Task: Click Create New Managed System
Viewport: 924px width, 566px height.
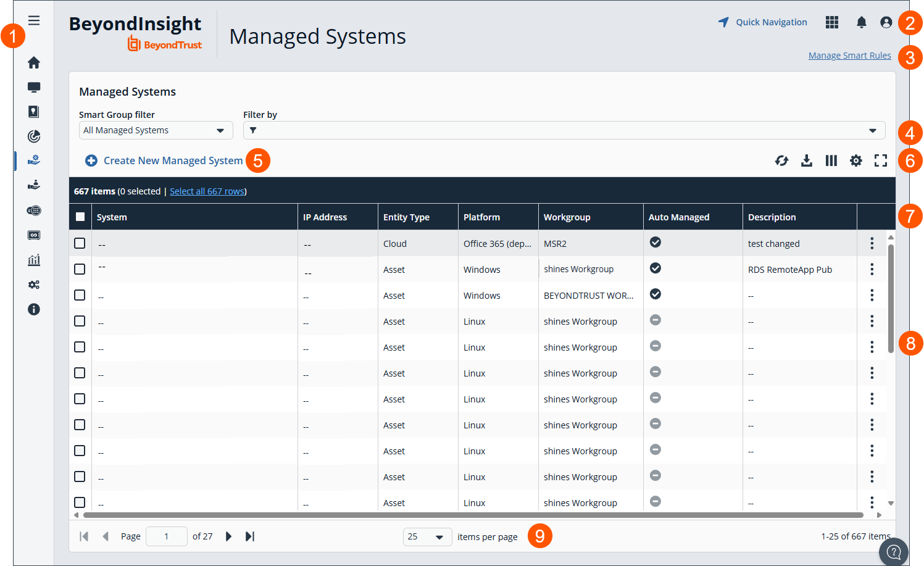Action: [x=164, y=160]
